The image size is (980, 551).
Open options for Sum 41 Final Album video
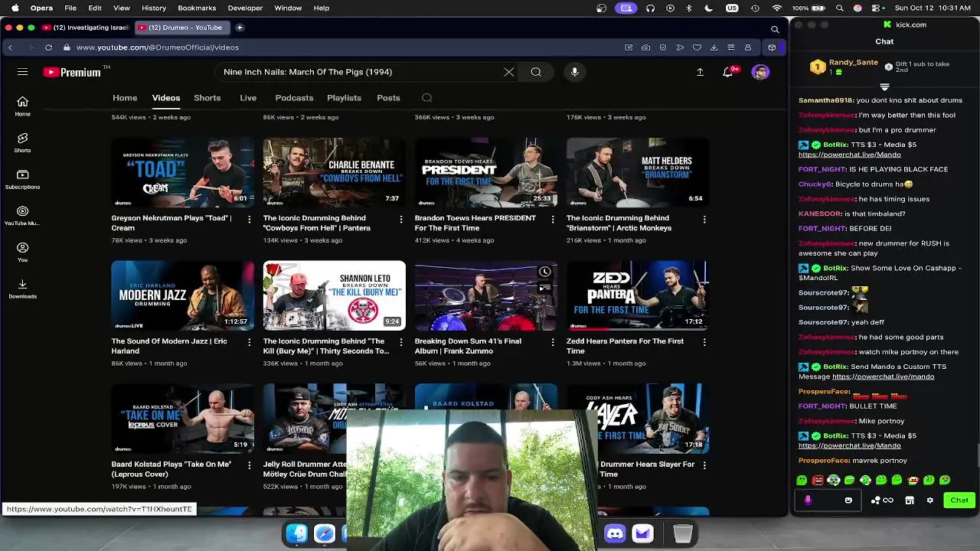click(x=553, y=342)
